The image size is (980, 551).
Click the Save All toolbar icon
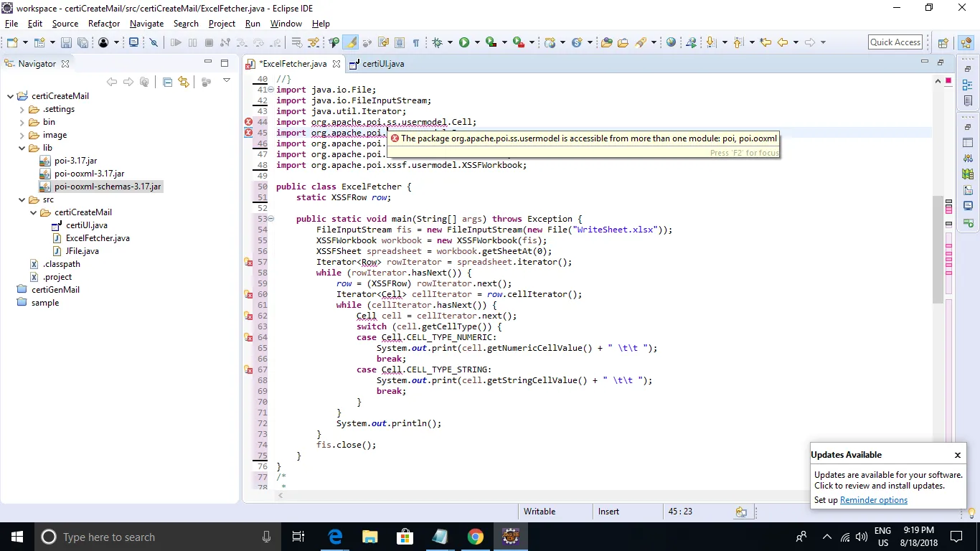tap(83, 43)
